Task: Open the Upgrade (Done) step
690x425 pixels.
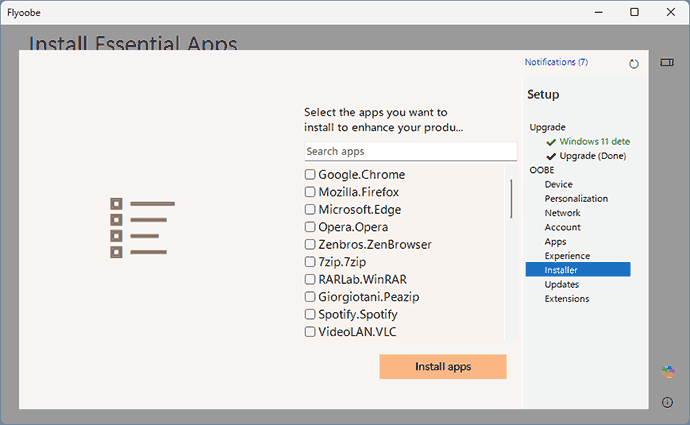Action: pyautogui.click(x=593, y=156)
